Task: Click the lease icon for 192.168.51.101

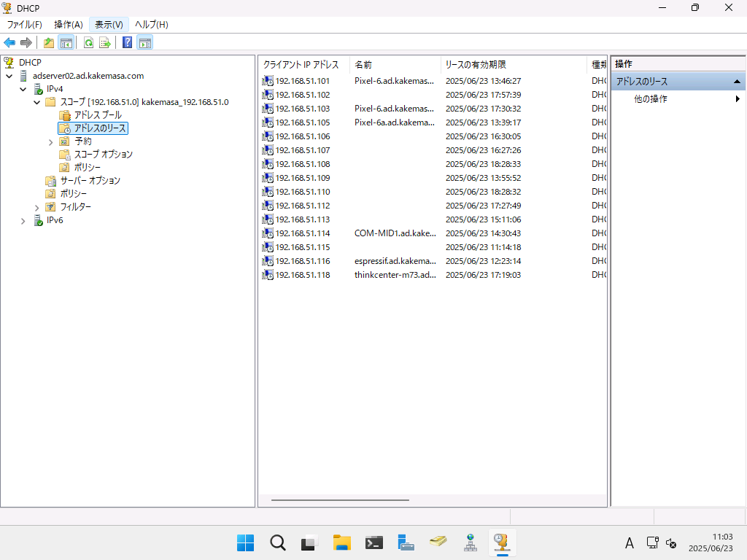Action: [268, 81]
